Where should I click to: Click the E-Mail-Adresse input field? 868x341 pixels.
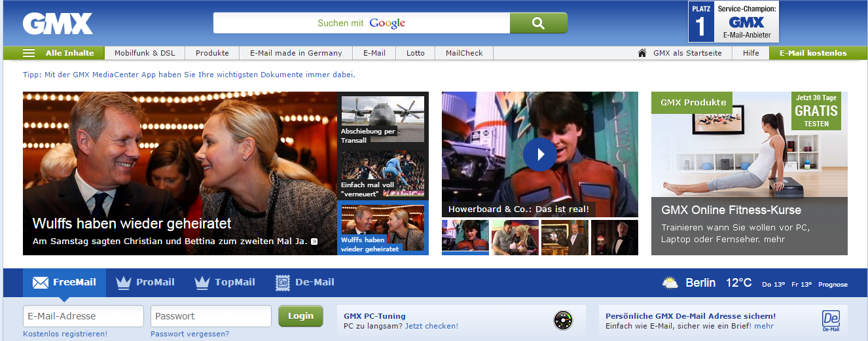click(83, 316)
